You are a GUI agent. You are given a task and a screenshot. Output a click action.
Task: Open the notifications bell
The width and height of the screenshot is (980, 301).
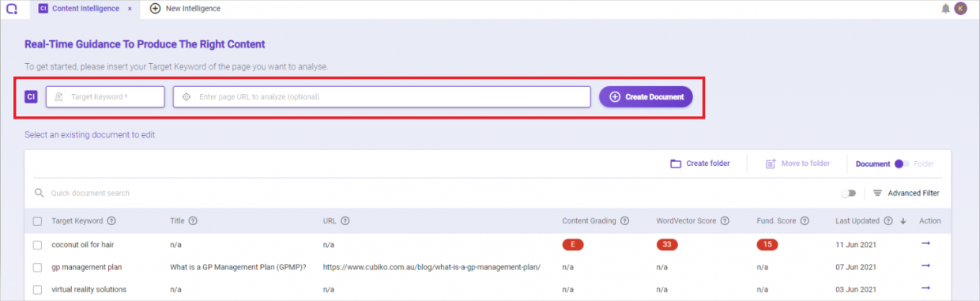tap(946, 9)
